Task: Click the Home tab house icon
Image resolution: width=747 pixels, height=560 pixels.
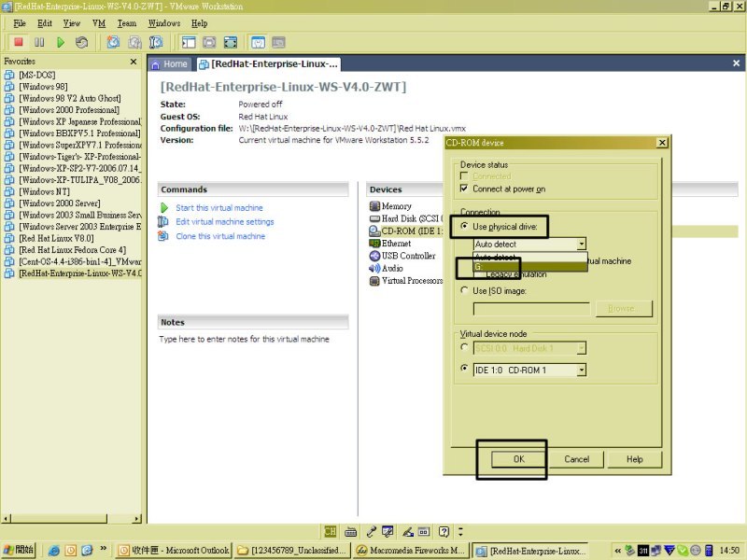Action: (155, 64)
